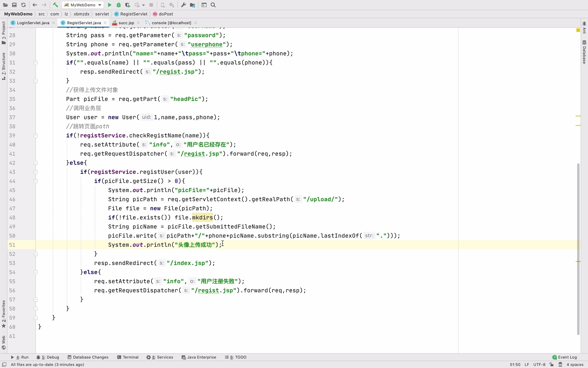Open the Favorites tool window

tap(4, 314)
